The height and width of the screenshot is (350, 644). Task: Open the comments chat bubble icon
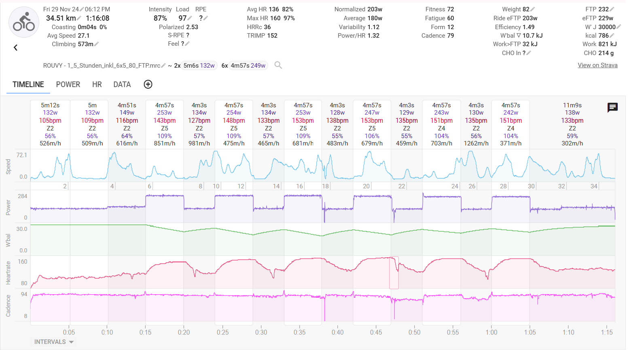[612, 107]
